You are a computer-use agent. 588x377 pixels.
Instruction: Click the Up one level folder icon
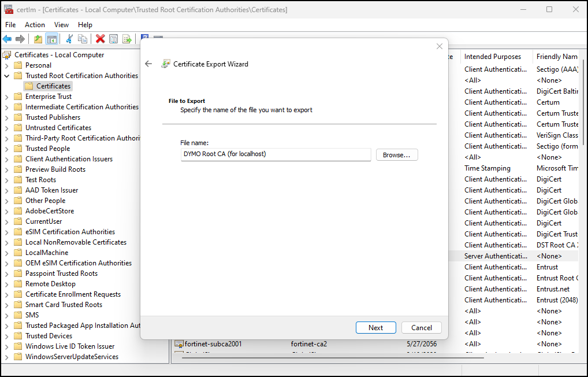click(38, 39)
